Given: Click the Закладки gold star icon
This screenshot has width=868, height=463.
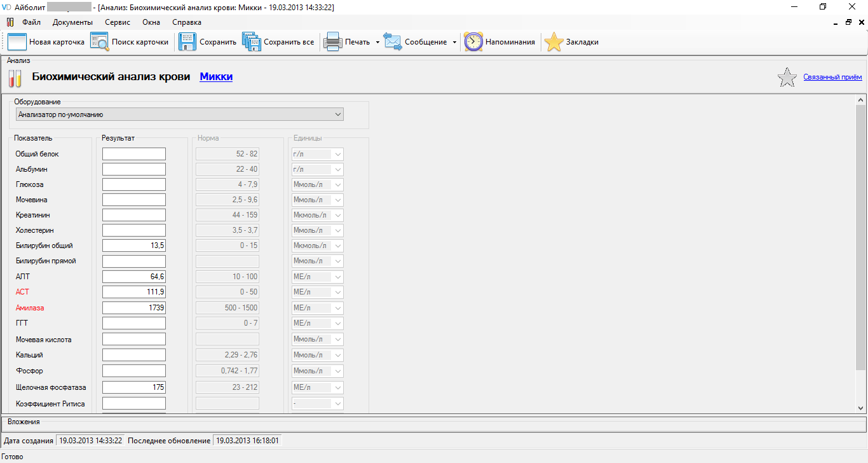Looking at the screenshot, I should [x=554, y=42].
